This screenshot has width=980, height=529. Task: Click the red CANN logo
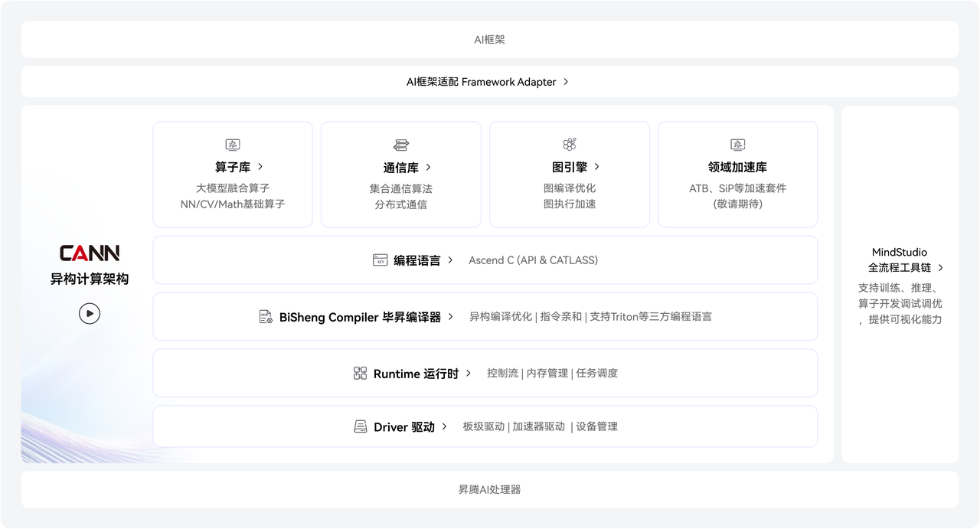click(90, 253)
